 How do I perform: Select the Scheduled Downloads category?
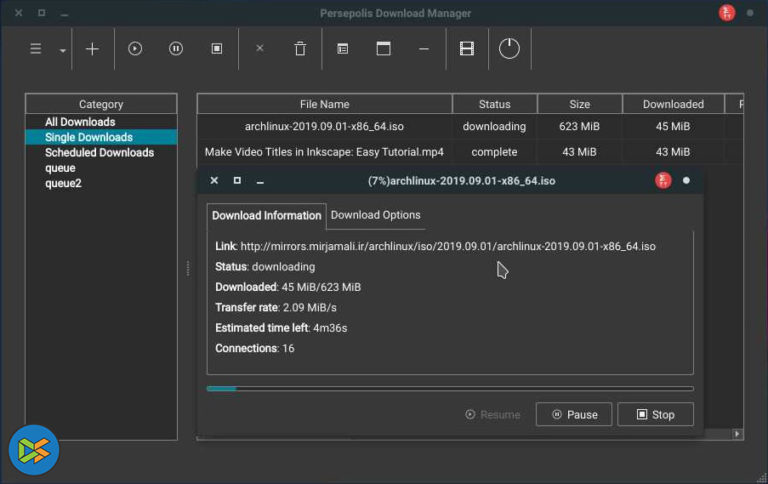99,153
